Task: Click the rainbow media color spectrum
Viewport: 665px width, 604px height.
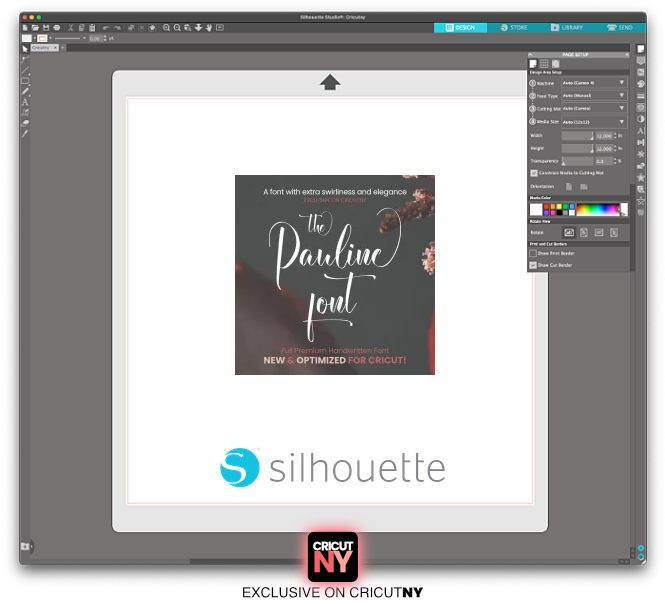Action: click(598, 210)
